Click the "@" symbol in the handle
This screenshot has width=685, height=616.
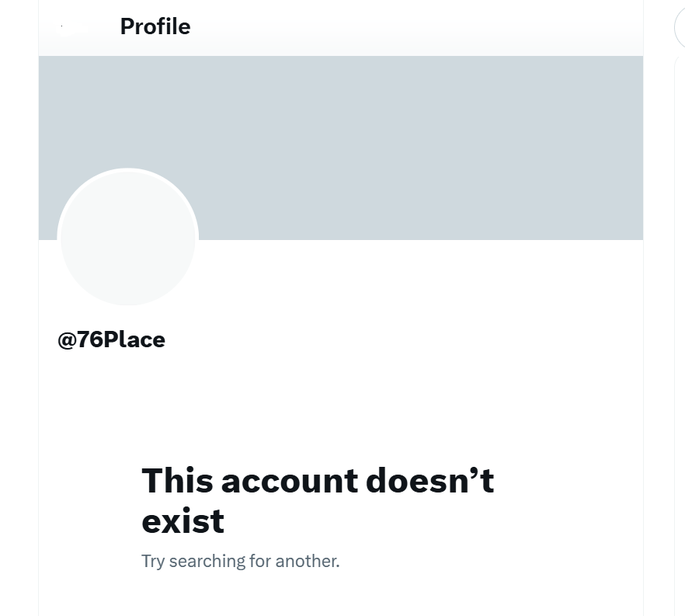[x=66, y=339]
